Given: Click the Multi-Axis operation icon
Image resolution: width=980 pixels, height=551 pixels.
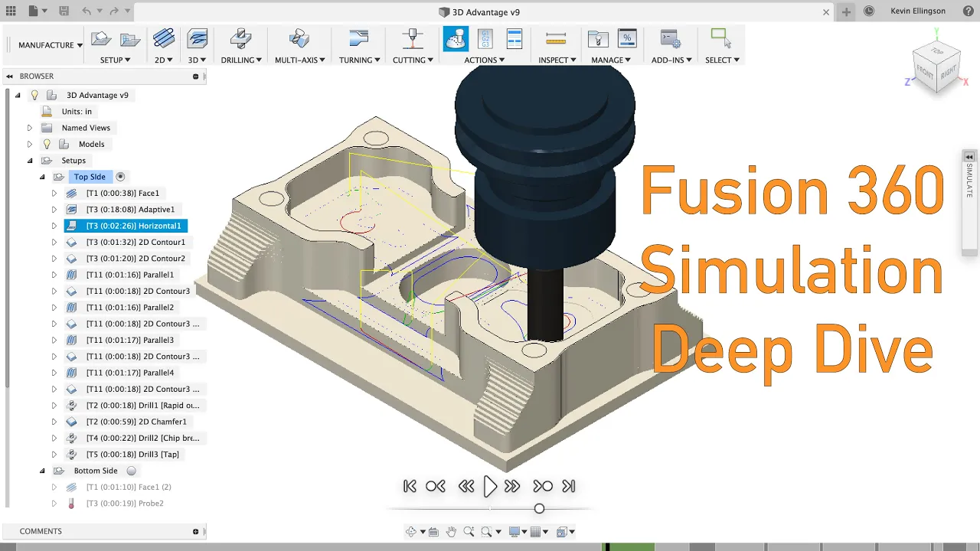Looking at the screenshot, I should pyautogui.click(x=299, y=39).
